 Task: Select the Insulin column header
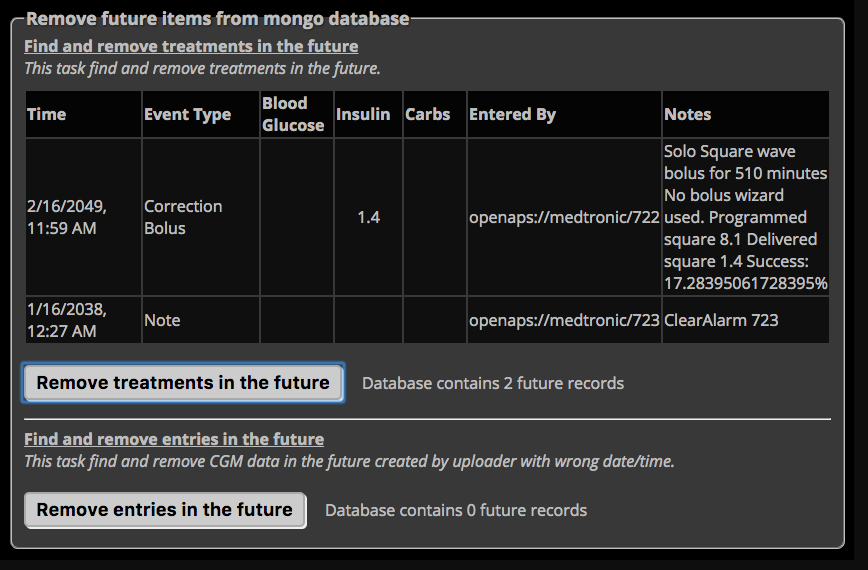coord(368,114)
